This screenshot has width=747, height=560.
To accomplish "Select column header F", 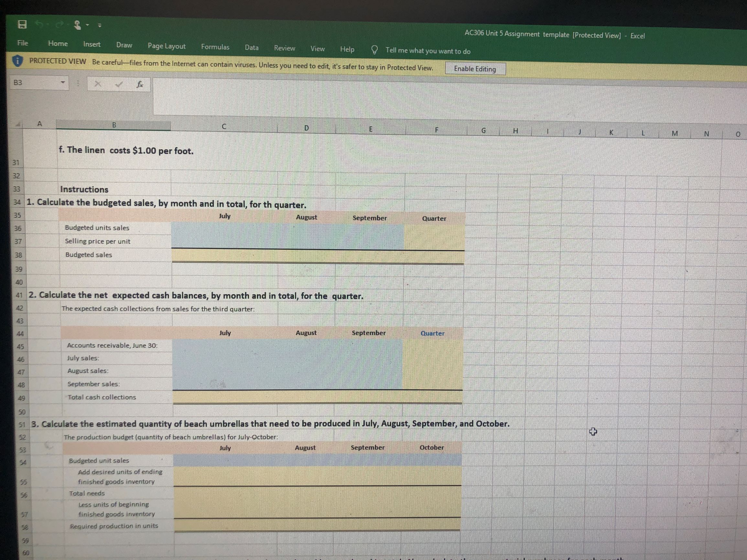I will click(x=437, y=130).
